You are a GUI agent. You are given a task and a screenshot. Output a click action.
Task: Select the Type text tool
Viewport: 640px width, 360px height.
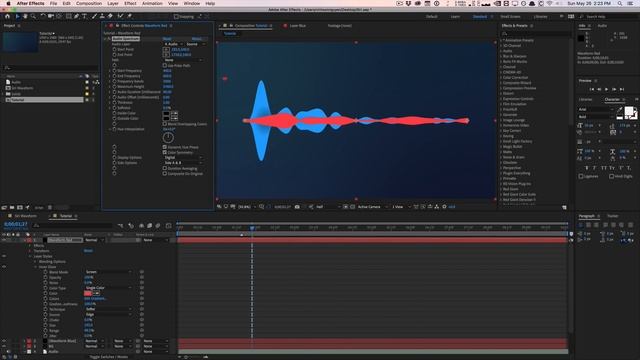pos(84,16)
